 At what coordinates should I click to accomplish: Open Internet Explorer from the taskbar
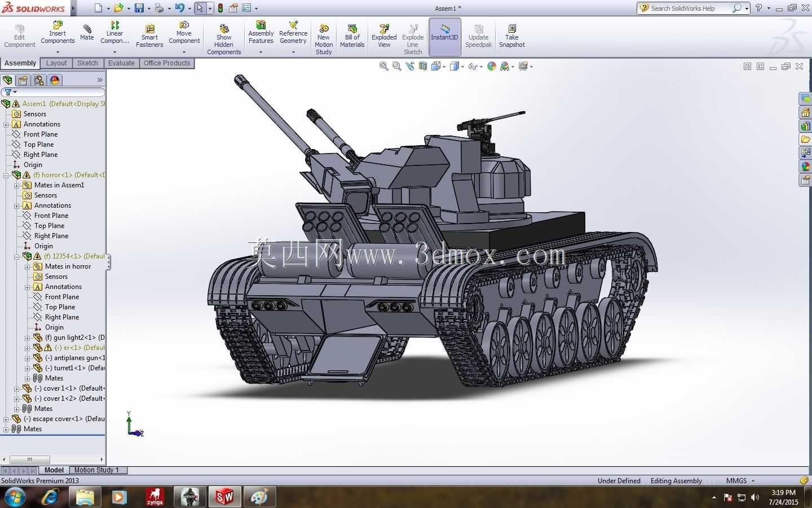tap(51, 497)
